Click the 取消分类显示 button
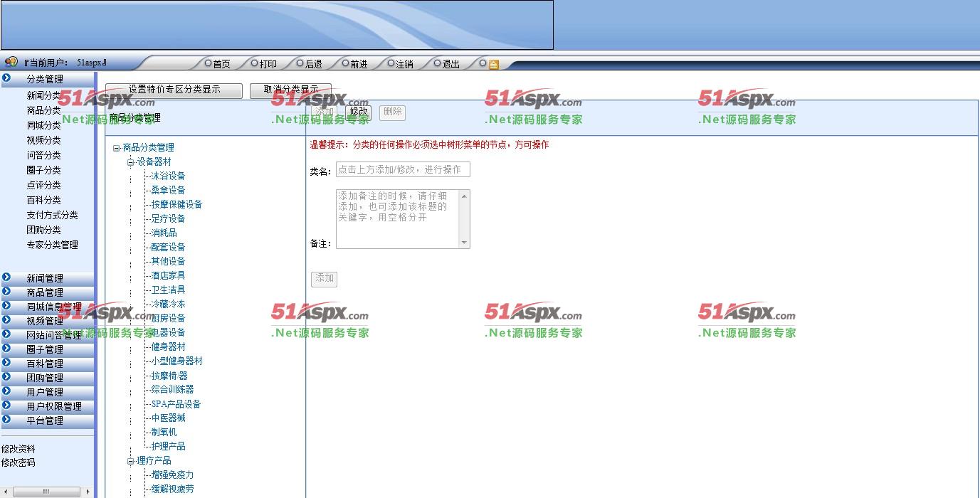 coord(290,90)
